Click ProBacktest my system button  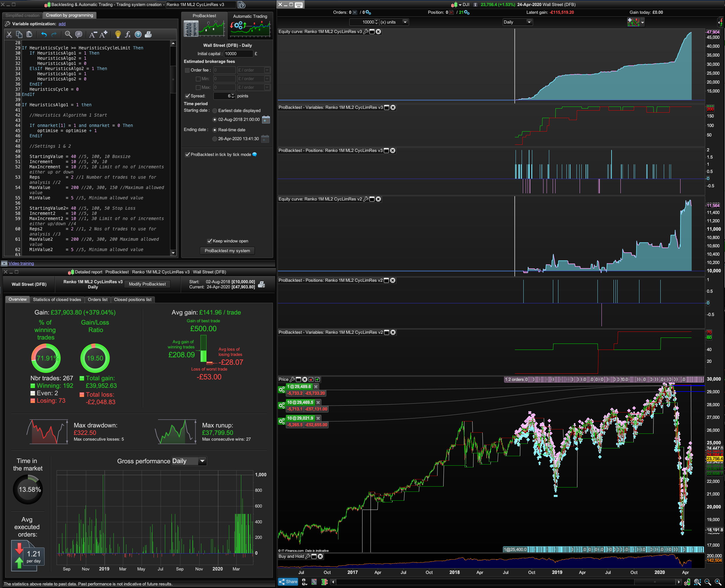click(x=227, y=251)
